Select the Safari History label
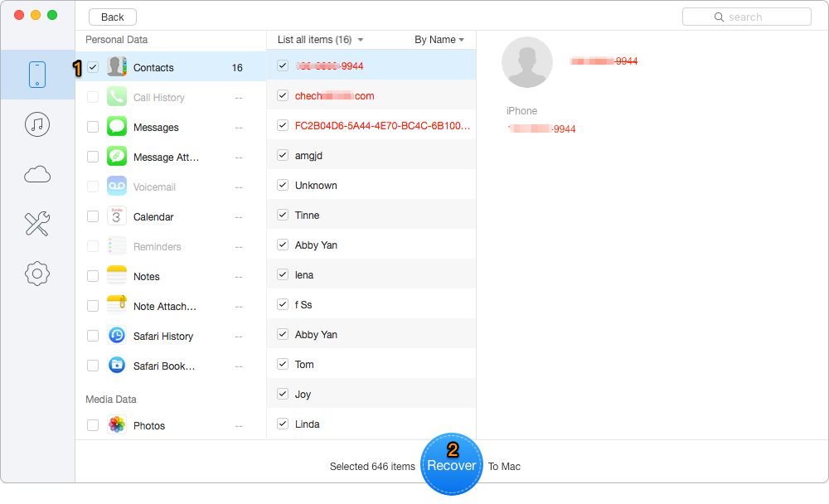 coord(163,337)
